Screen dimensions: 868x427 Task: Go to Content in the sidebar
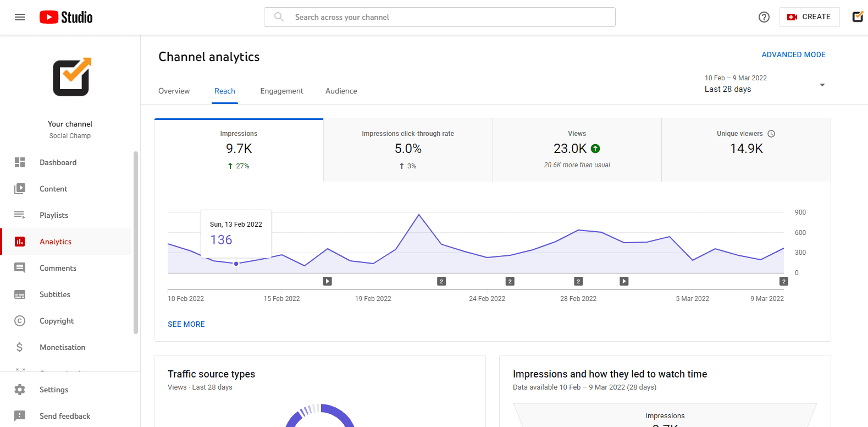[53, 189]
